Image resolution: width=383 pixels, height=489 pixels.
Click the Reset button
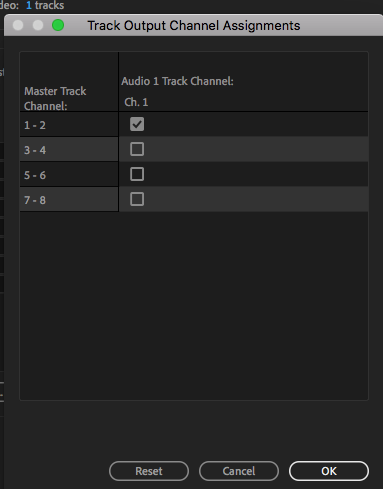point(149,471)
